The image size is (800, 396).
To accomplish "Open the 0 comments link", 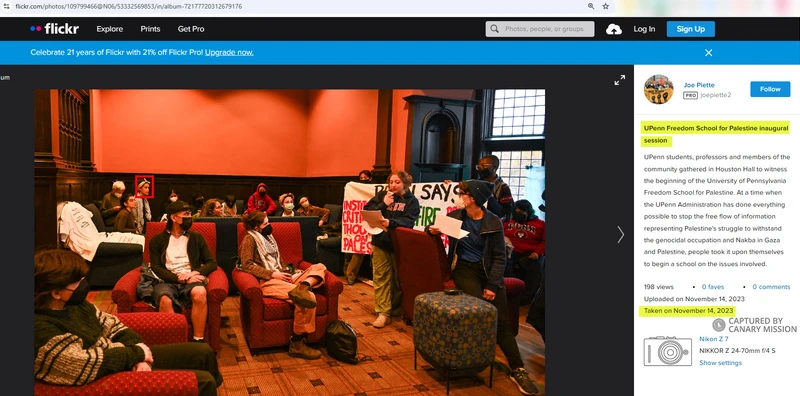I will (x=771, y=287).
